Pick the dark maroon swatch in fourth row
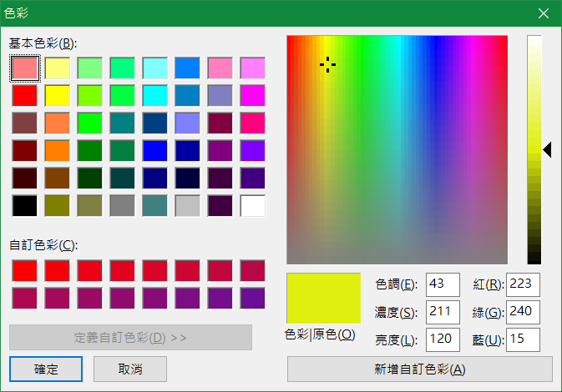This screenshot has width=562, height=392. [25, 151]
